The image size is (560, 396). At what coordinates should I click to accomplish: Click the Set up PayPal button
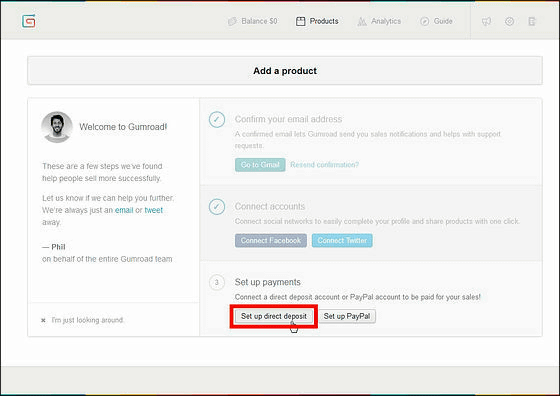point(347,316)
